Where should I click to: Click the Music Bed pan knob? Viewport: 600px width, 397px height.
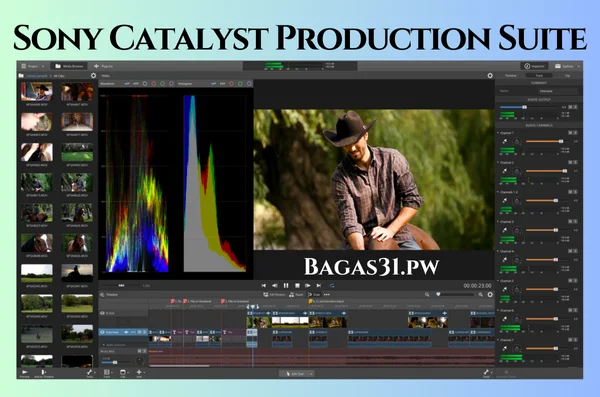[139, 361]
